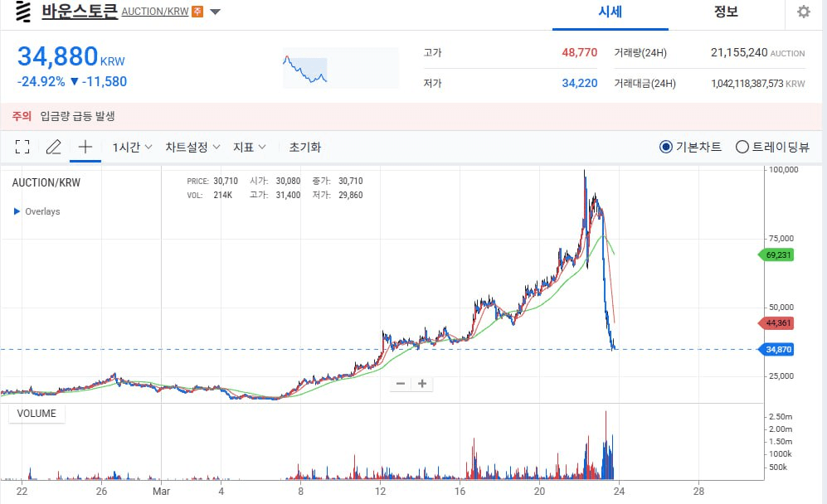Click the green 69,231 price label

(776, 255)
